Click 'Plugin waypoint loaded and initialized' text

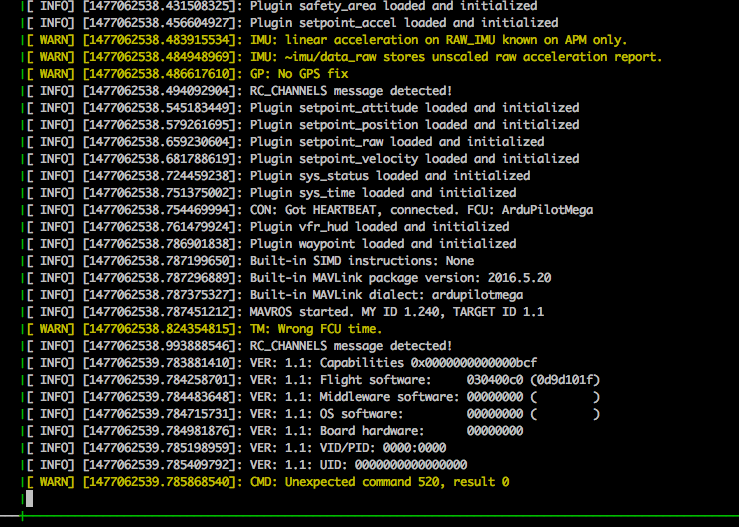[x=383, y=244]
